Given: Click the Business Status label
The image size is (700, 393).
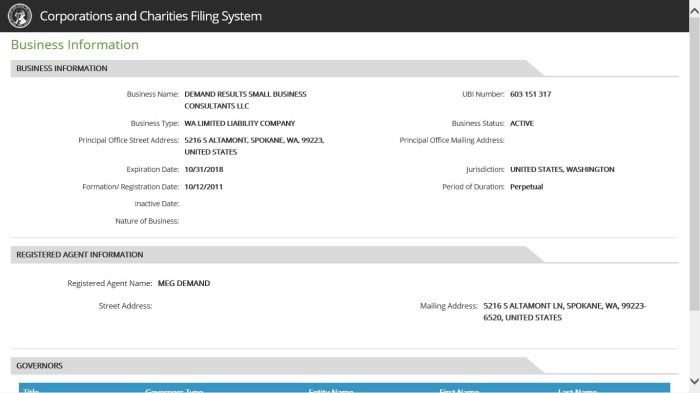Looking at the screenshot, I should (x=478, y=123).
